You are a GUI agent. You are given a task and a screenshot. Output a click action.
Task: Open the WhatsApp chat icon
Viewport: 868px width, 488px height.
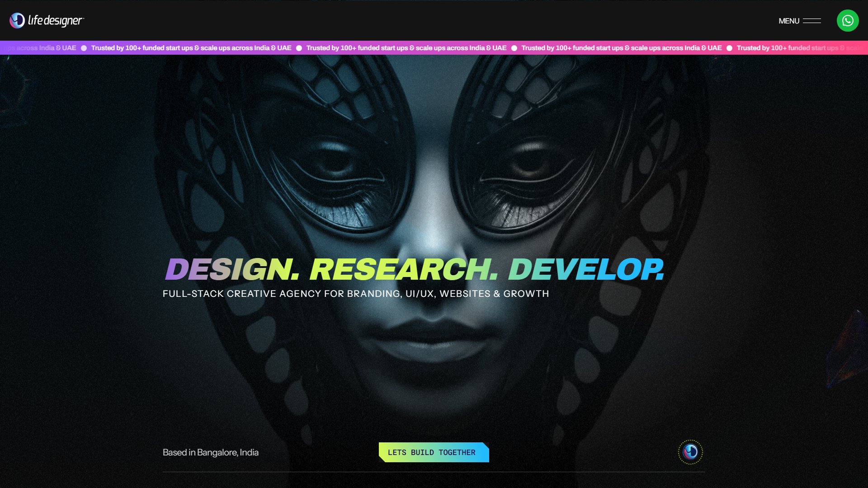pyautogui.click(x=848, y=21)
